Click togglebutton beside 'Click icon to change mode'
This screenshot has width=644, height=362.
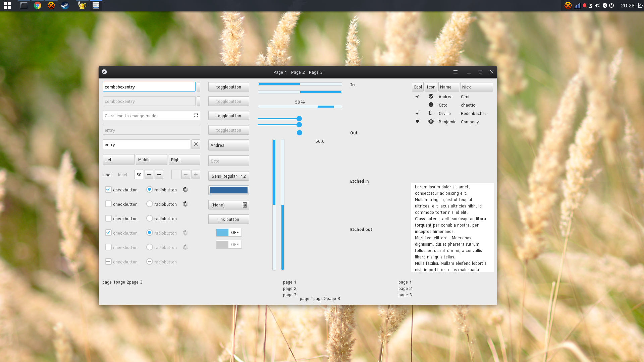[x=229, y=116]
